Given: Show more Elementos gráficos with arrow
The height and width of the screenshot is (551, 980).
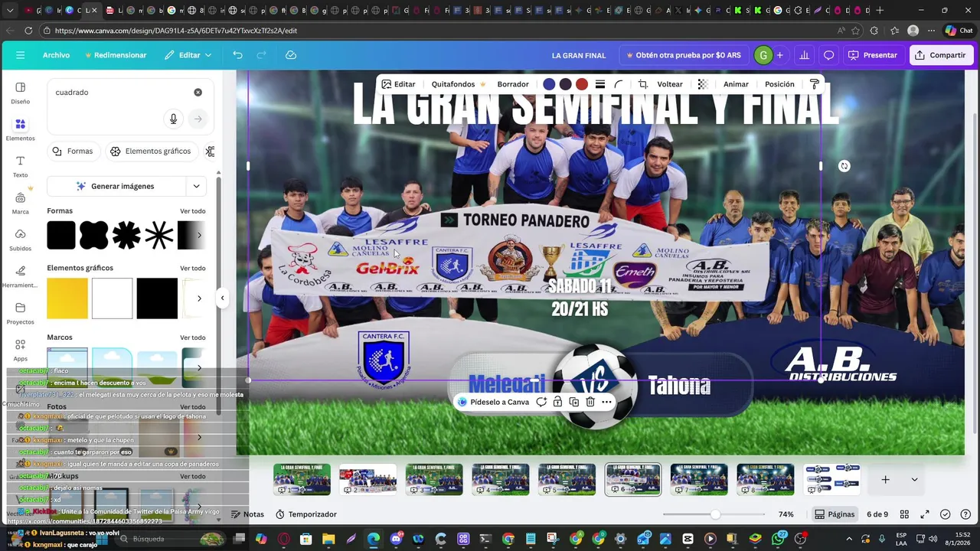Looking at the screenshot, I should tap(199, 298).
